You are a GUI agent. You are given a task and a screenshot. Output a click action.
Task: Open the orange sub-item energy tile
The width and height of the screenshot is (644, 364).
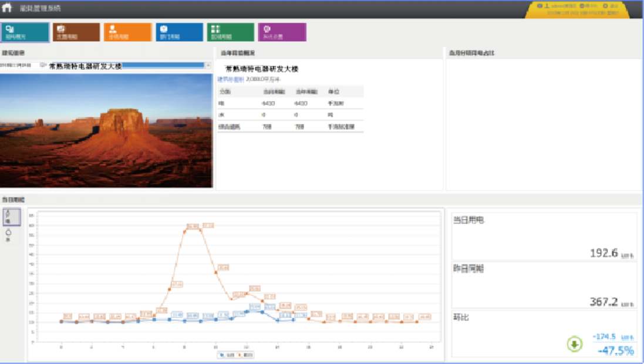tap(127, 32)
